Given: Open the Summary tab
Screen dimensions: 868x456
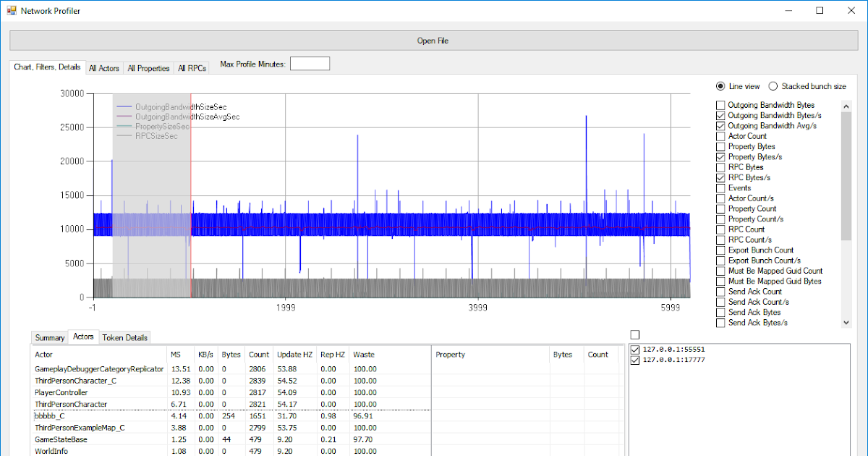Looking at the screenshot, I should 50,338.
